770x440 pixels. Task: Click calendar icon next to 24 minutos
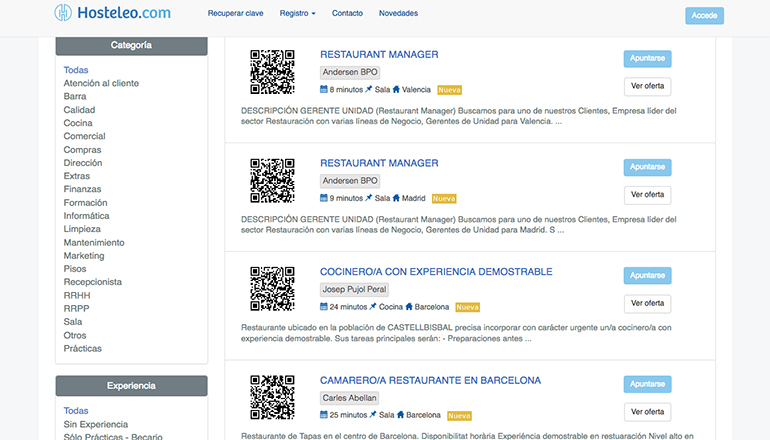(324, 306)
